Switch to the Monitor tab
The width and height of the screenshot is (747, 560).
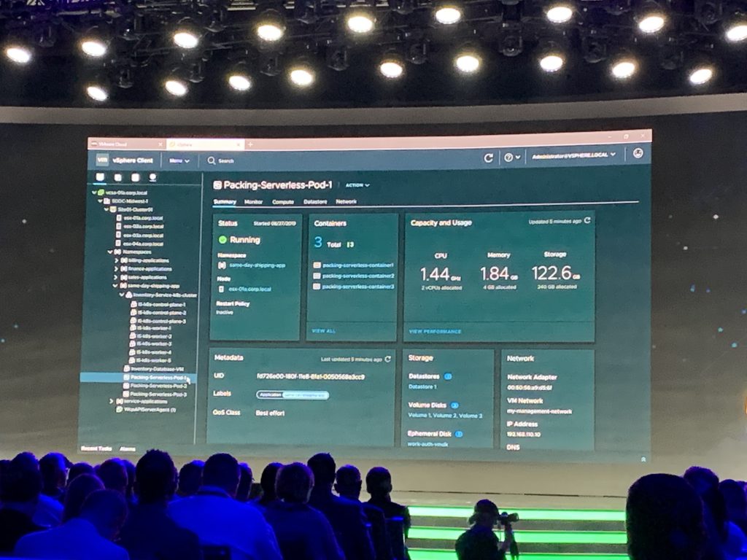(x=253, y=202)
